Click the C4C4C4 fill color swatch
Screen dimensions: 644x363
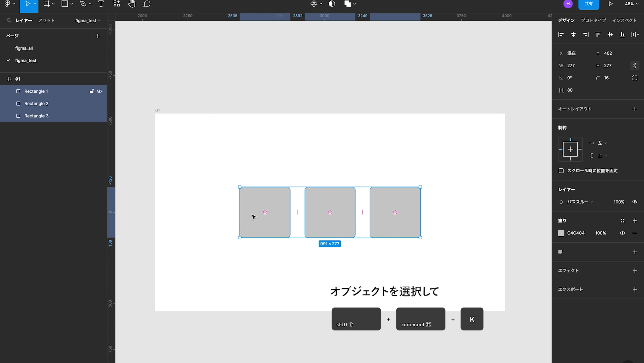tap(561, 233)
